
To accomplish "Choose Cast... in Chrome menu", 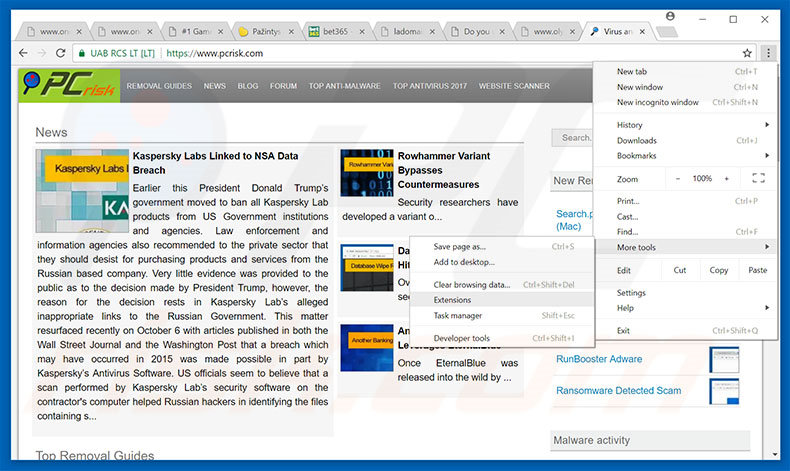I will (685, 217).
